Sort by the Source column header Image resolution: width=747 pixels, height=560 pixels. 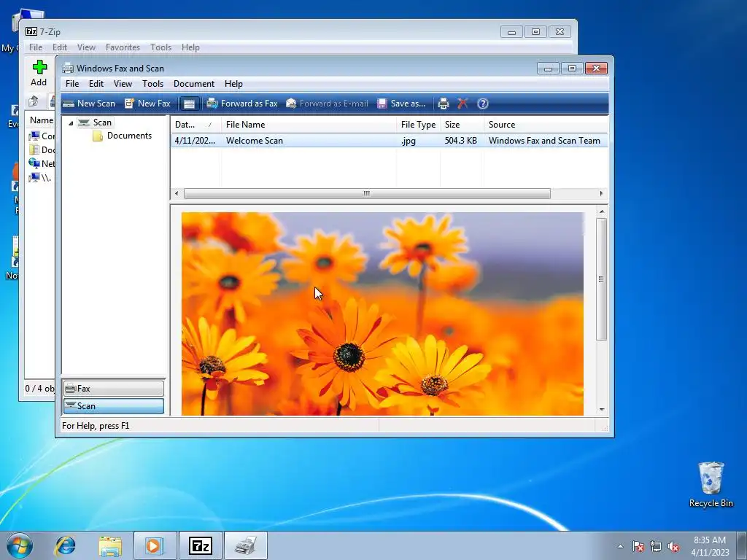coord(546,125)
